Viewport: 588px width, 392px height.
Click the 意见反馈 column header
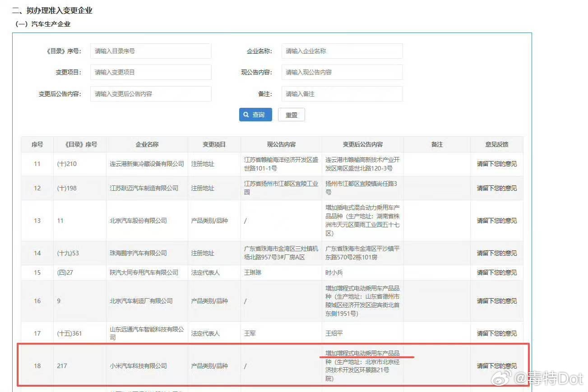click(x=497, y=144)
